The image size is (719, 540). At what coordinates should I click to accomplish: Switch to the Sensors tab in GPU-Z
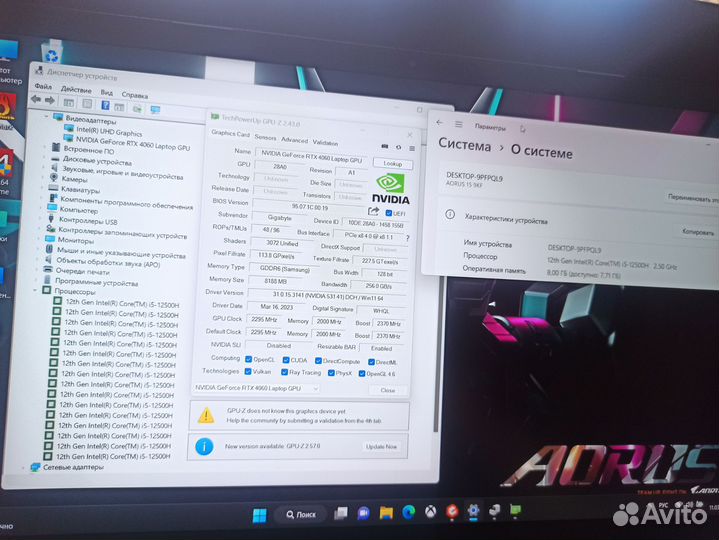pos(265,137)
